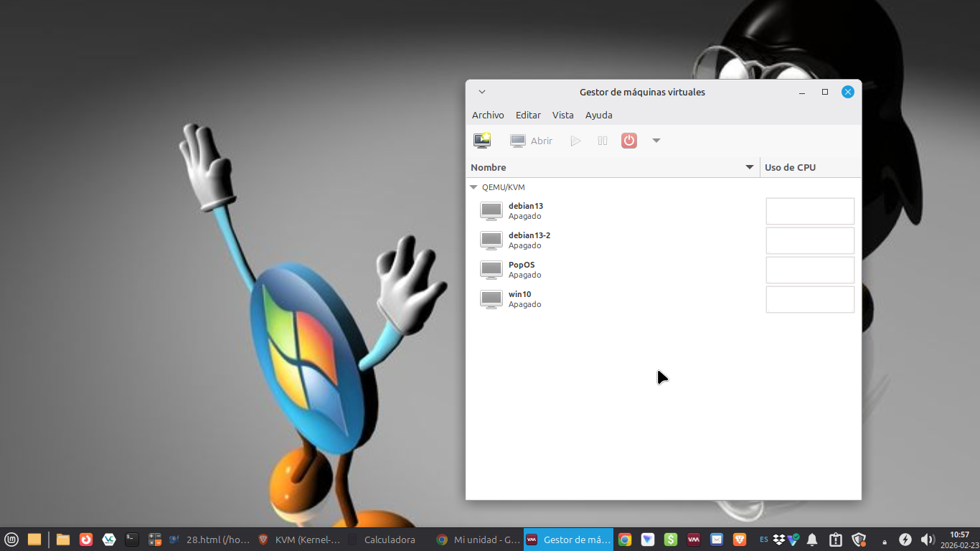Image resolution: width=980 pixels, height=551 pixels.
Task: Open the Archivo menu
Action: (488, 115)
